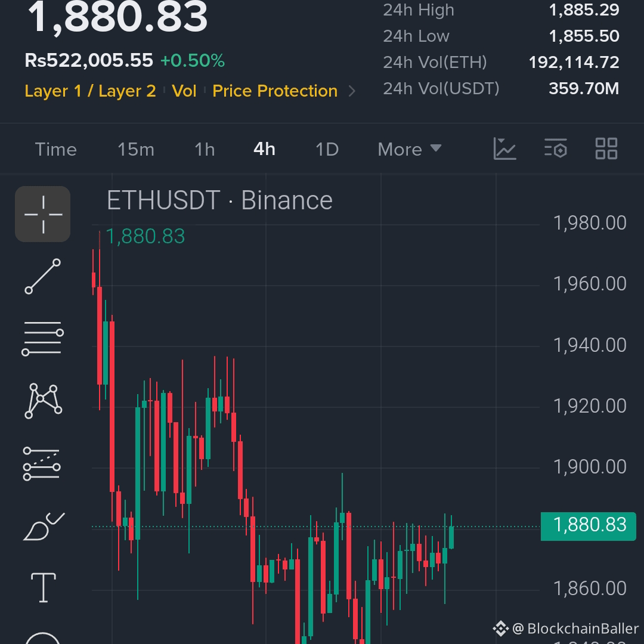The width and height of the screenshot is (644, 644).
Task: Open the Vol tag link
Action: [x=184, y=91]
